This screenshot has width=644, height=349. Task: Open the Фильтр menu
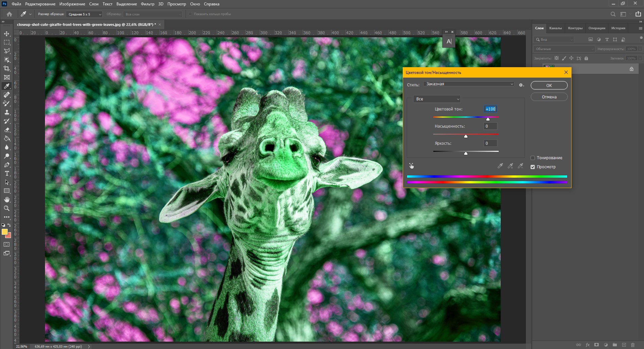pos(147,4)
